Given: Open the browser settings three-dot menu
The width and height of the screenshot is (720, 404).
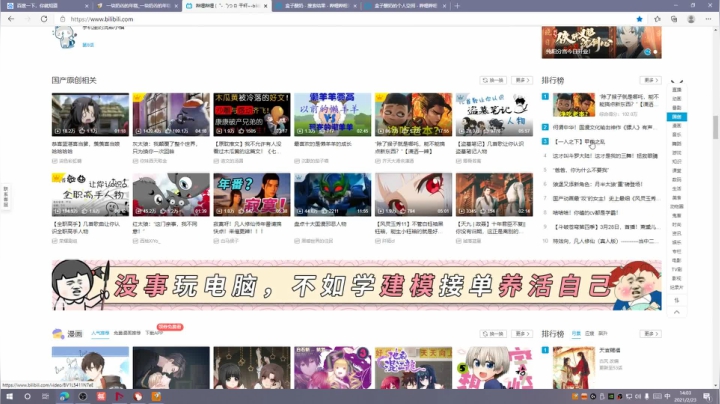Looking at the screenshot, I should click(709, 19).
